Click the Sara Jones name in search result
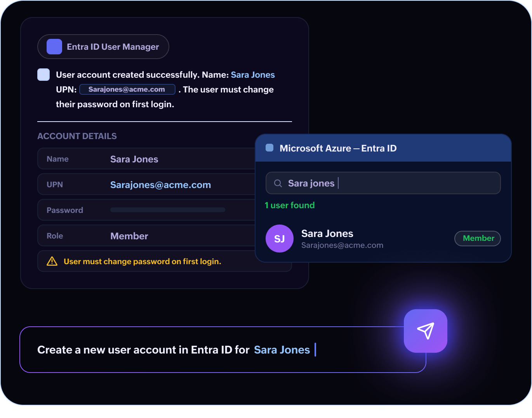The width and height of the screenshot is (532, 418). [x=327, y=233]
